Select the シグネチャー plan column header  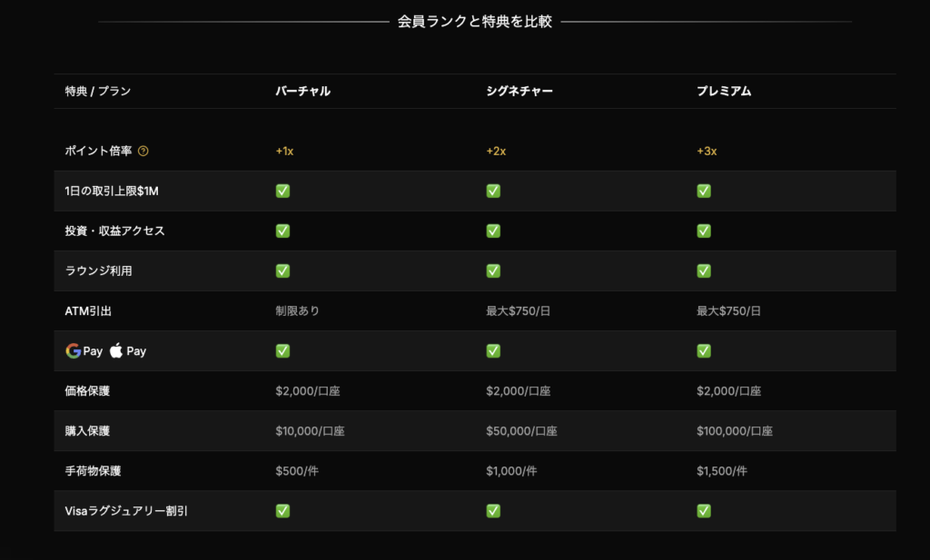[x=519, y=92]
